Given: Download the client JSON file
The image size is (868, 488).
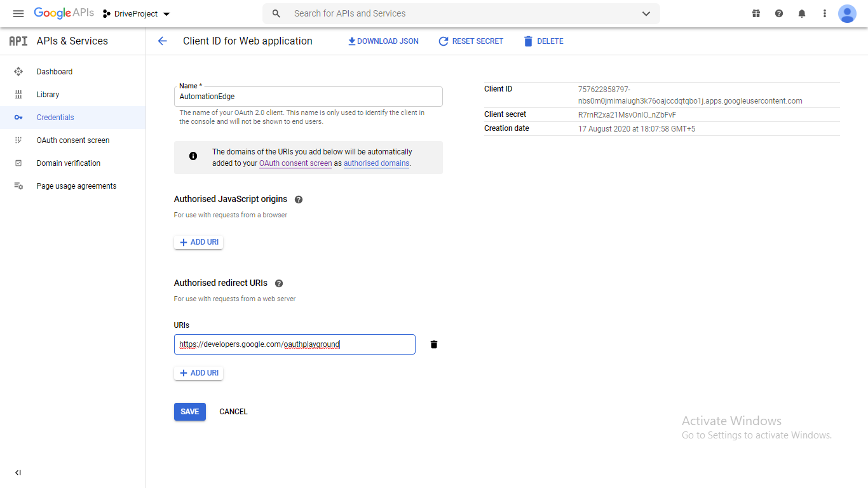Looking at the screenshot, I should coord(383,41).
